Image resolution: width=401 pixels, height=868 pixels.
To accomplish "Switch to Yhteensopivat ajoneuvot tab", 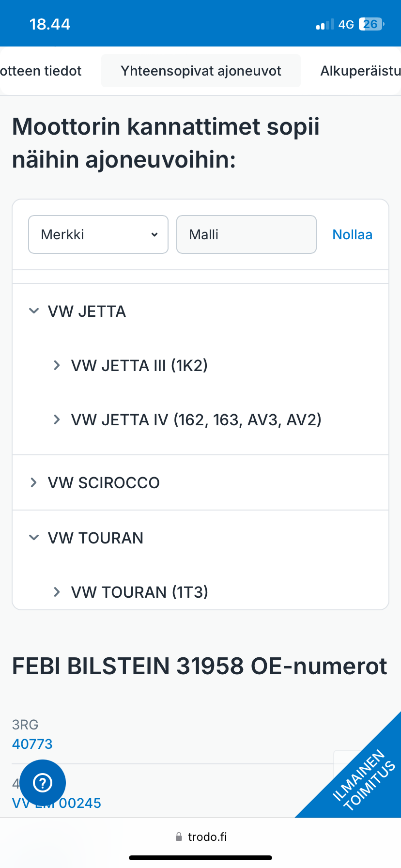I will tap(201, 71).
